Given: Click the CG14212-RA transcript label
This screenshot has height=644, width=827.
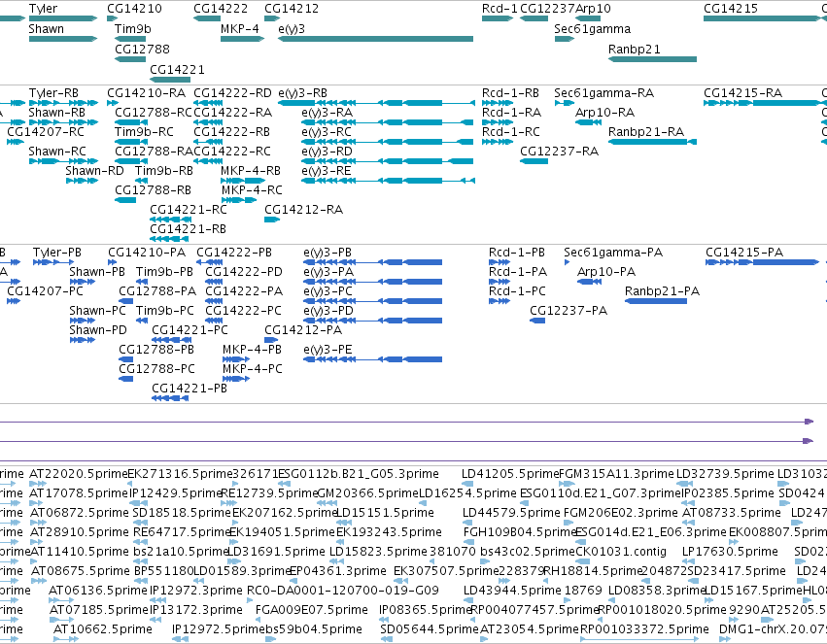Looking at the screenshot, I should (303, 209).
